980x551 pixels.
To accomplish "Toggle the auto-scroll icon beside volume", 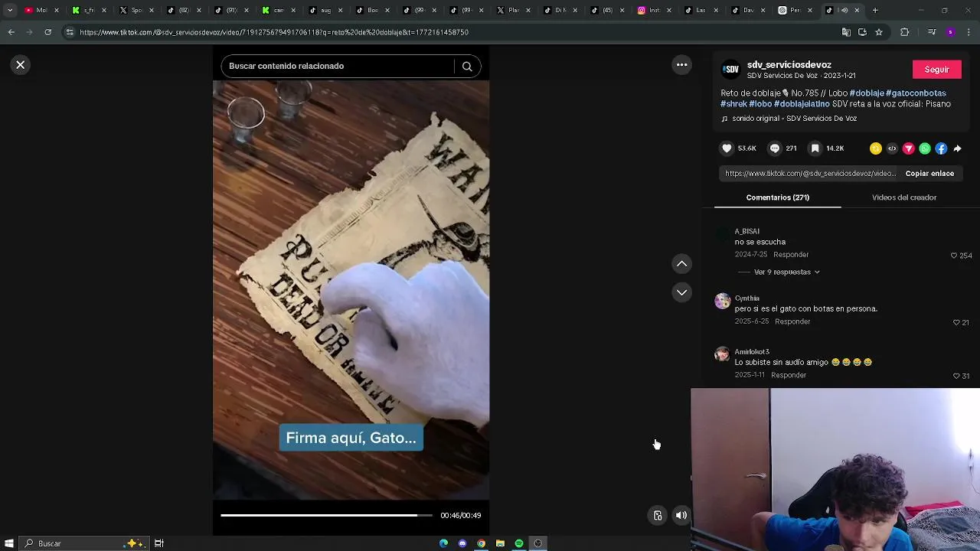I will [x=657, y=516].
